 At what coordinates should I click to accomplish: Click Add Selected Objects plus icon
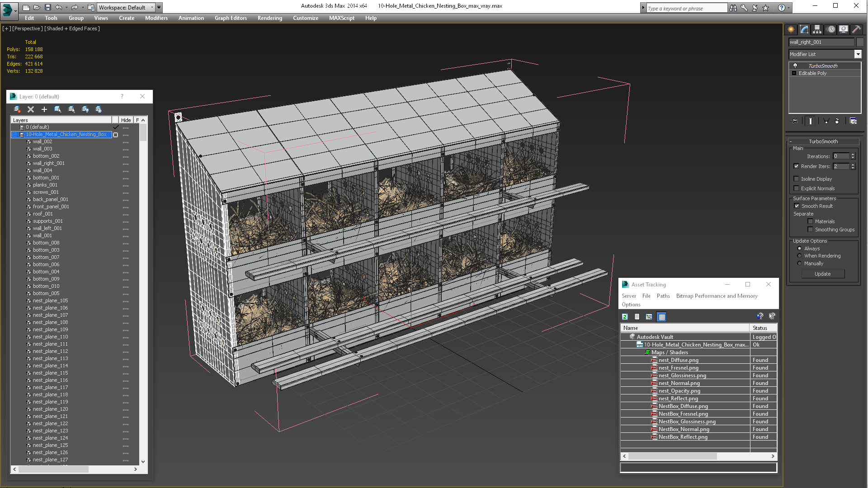click(x=44, y=109)
